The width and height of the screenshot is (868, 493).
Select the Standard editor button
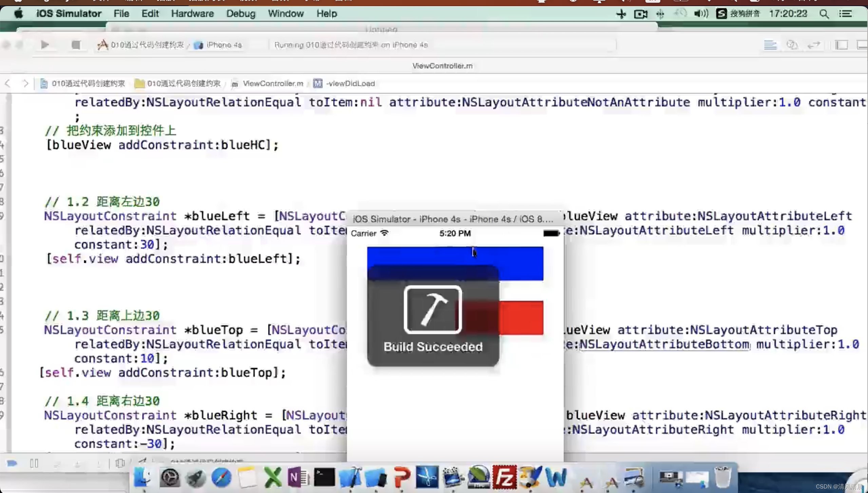point(770,45)
